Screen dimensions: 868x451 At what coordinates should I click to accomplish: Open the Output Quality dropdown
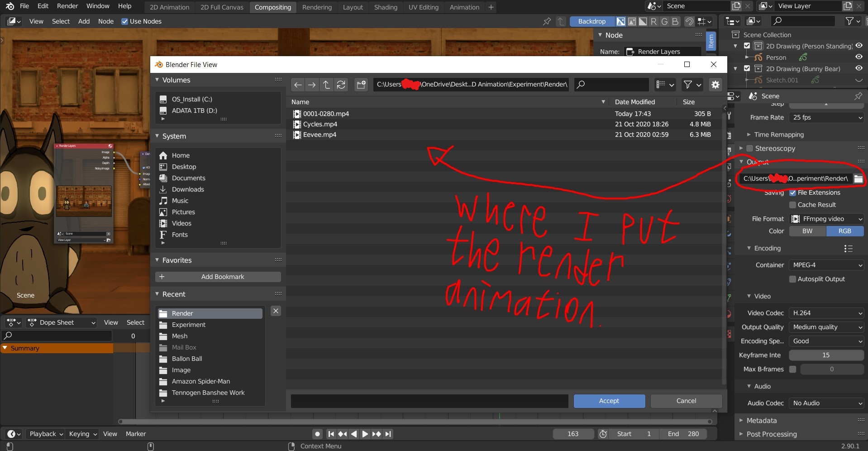pyautogui.click(x=826, y=327)
